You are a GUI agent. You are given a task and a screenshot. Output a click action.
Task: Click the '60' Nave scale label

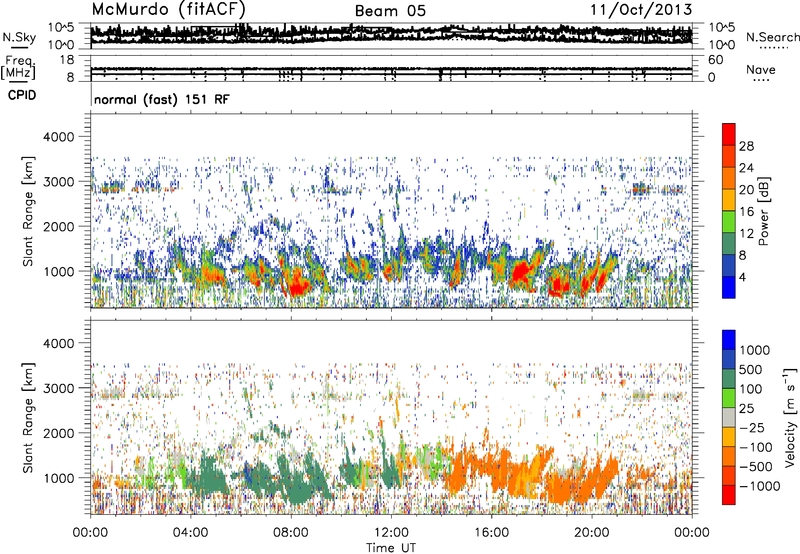coord(715,60)
